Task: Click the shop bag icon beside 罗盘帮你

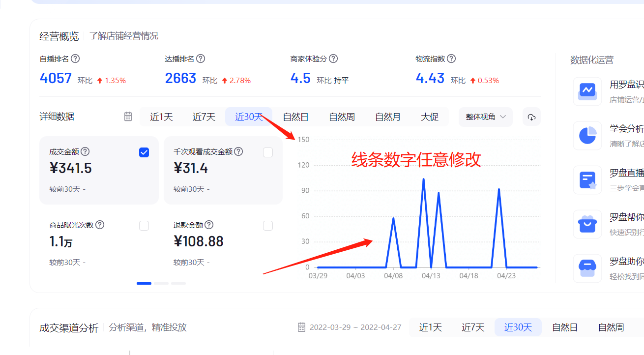Action: [587, 224]
